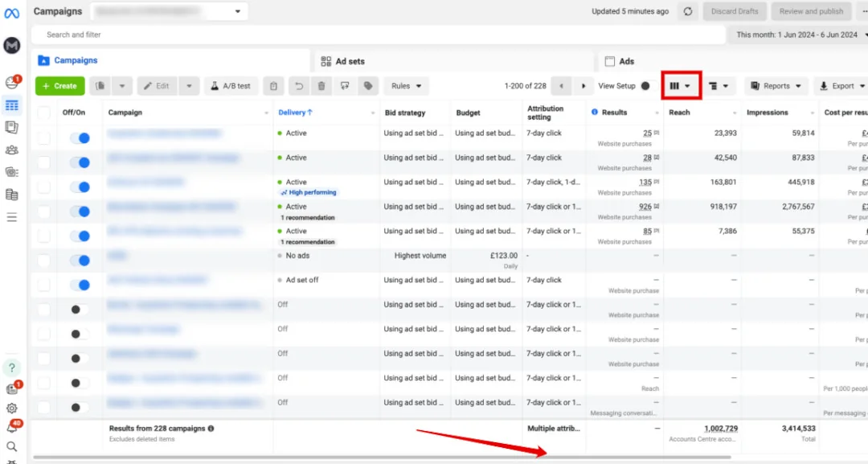The image size is (868, 464).
Task: Click the Duplicate icon in toolbar
Action: 100,86
